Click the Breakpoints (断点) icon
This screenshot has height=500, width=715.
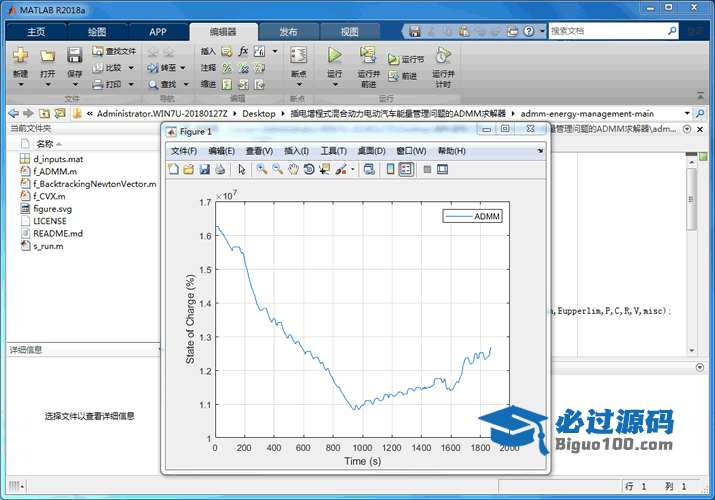tap(299, 55)
